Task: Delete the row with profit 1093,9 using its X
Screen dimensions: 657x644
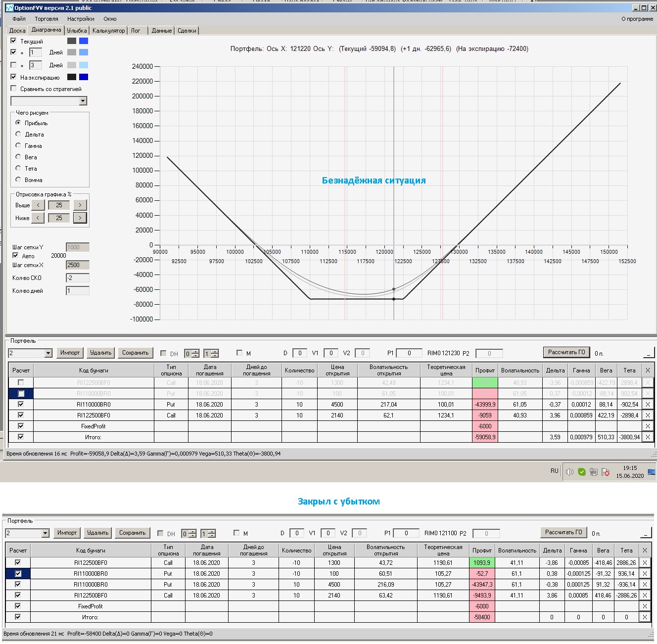Action: pos(645,563)
